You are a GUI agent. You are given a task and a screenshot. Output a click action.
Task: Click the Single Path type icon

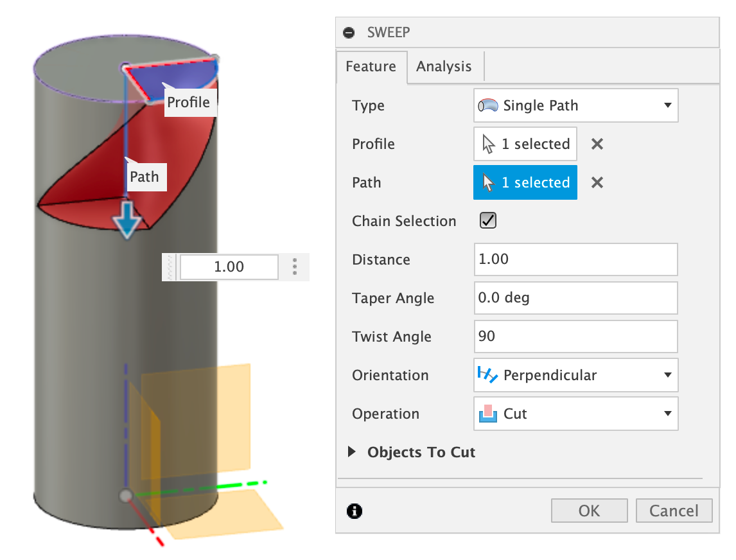(488, 105)
